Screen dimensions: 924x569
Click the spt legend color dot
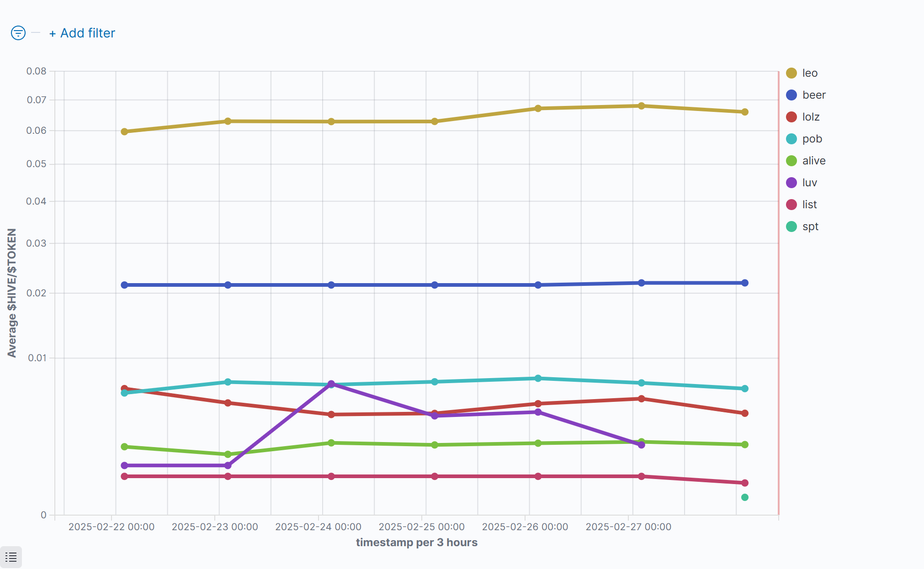(x=791, y=227)
